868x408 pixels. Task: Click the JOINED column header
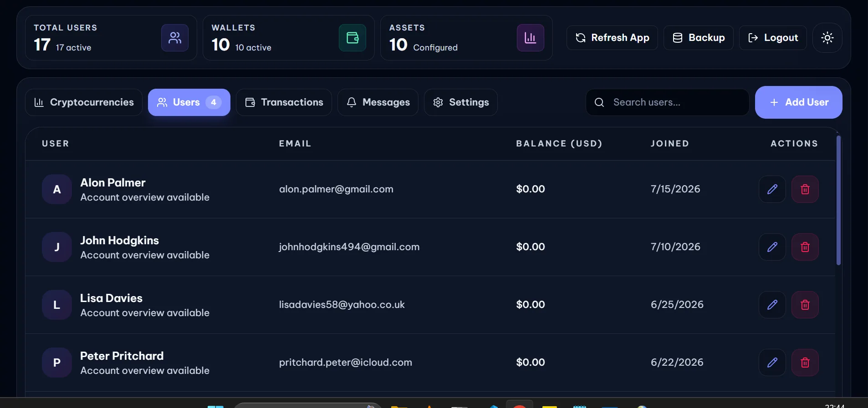(x=670, y=144)
